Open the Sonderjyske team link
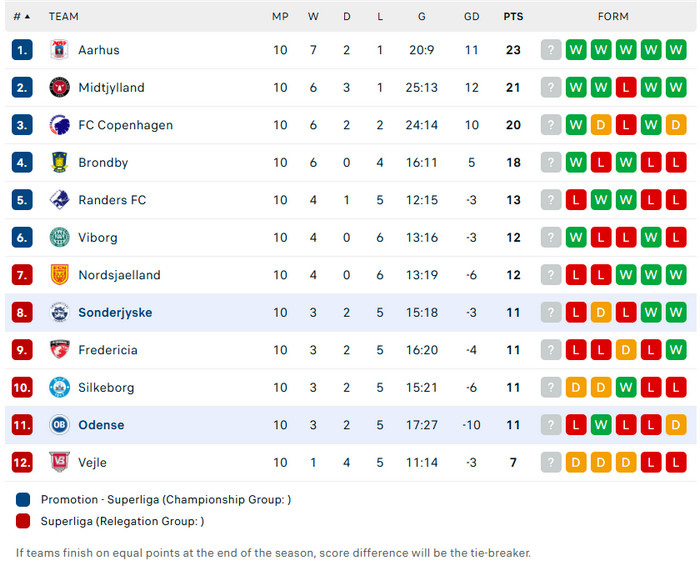Screen dimensions: 700x561 point(115,313)
